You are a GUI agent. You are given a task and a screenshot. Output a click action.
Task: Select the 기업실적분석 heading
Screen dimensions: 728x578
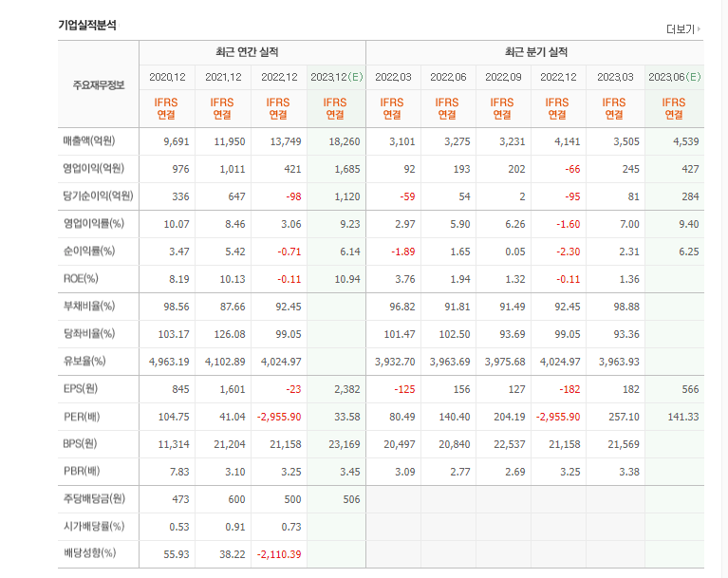pyautogui.click(x=87, y=25)
